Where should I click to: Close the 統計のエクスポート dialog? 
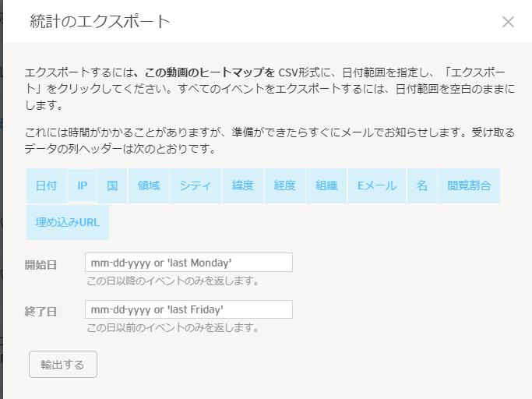pyautogui.click(x=508, y=22)
